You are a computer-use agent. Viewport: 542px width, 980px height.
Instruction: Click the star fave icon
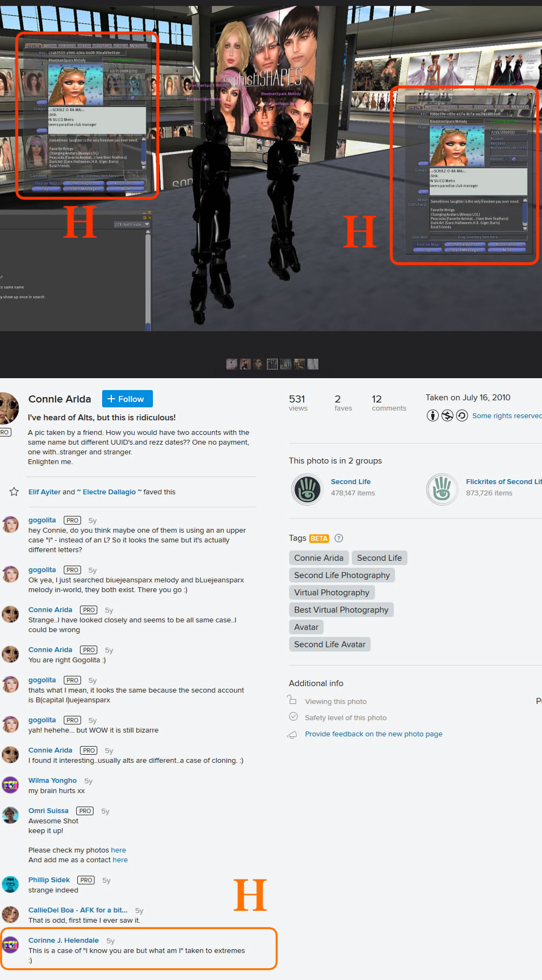pos(14,492)
